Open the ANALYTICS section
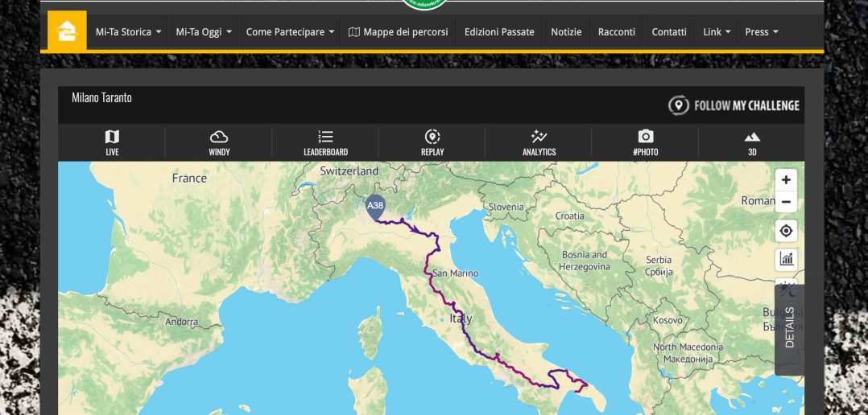The image size is (868, 415). click(539, 142)
